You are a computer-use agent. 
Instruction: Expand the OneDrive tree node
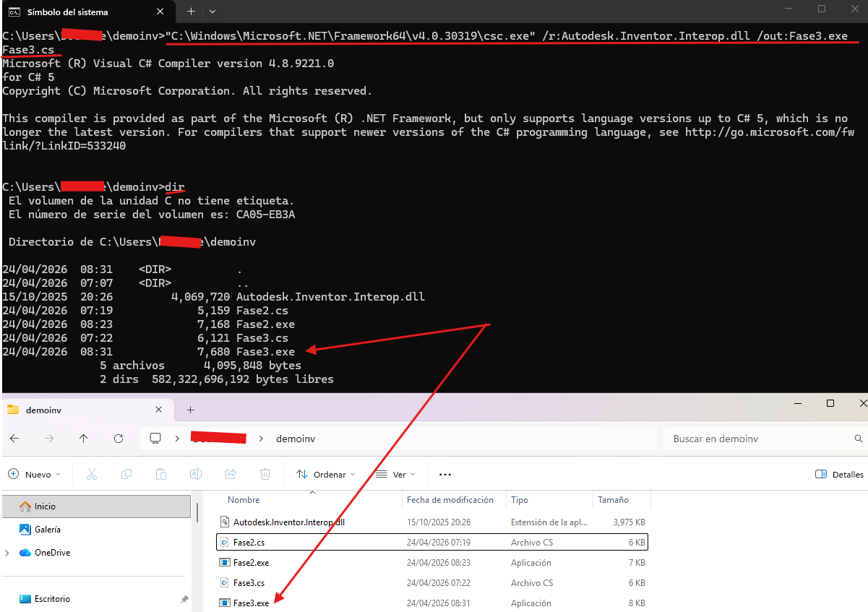(8, 553)
